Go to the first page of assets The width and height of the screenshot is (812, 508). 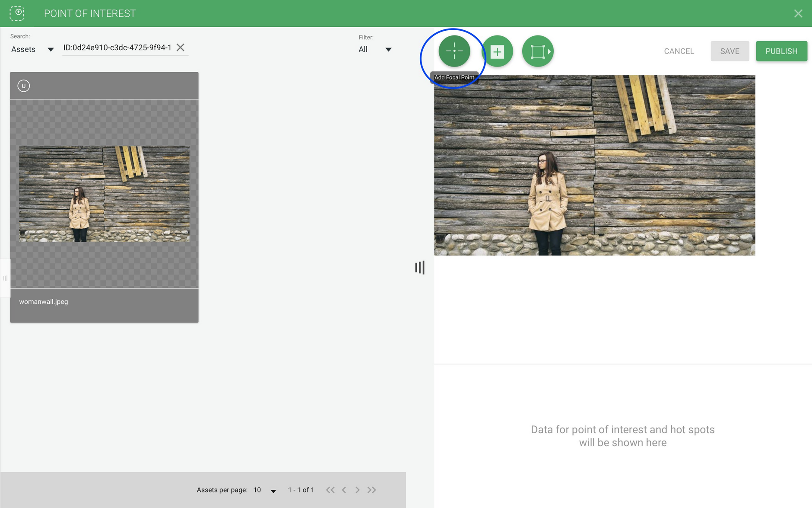[x=330, y=490]
